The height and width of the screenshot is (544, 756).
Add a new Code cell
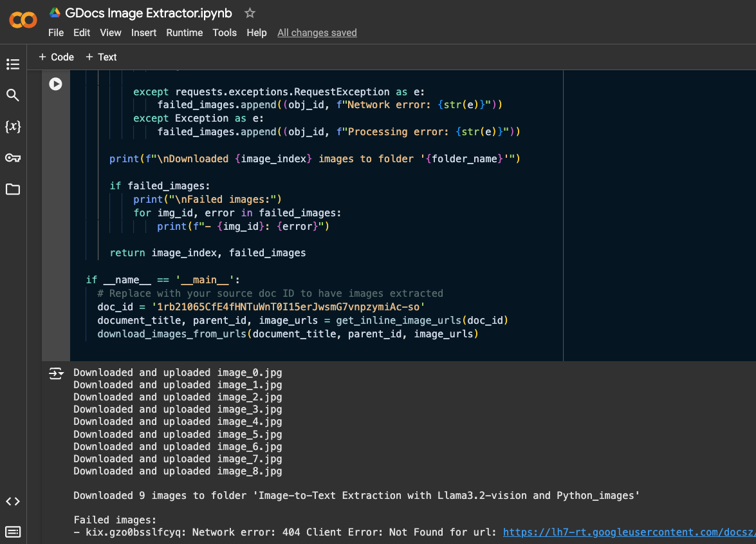tap(56, 57)
